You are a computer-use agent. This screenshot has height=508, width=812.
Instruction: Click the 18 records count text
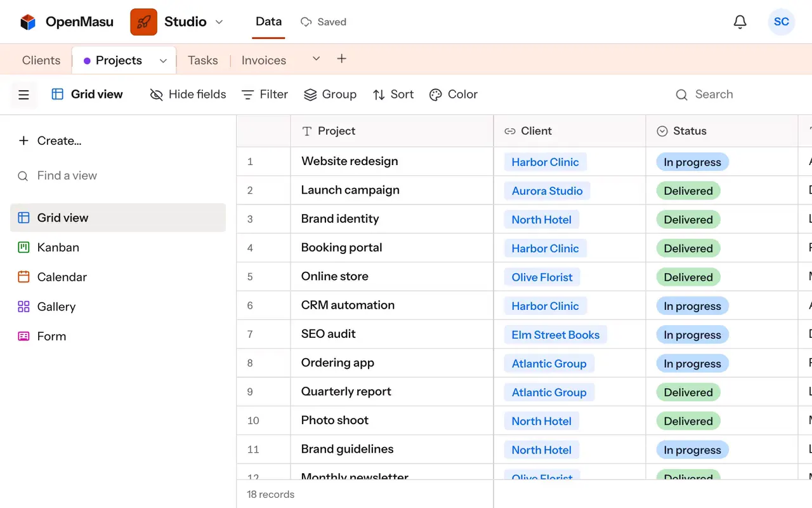[271, 494]
